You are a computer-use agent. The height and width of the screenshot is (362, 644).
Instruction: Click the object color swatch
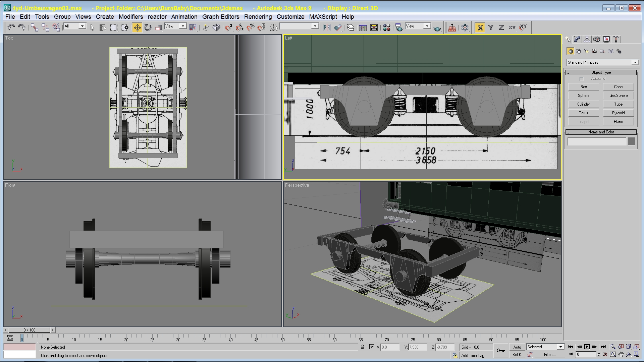pyautogui.click(x=631, y=141)
